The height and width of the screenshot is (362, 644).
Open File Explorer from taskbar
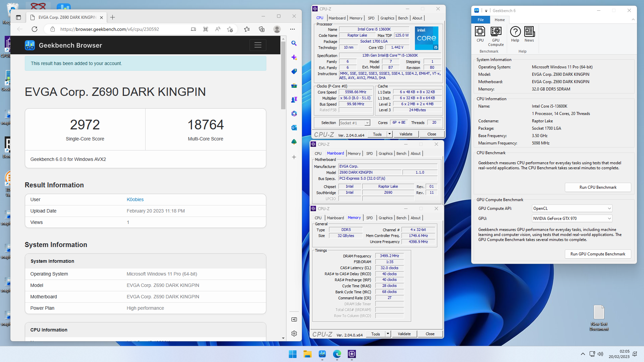coord(307,354)
